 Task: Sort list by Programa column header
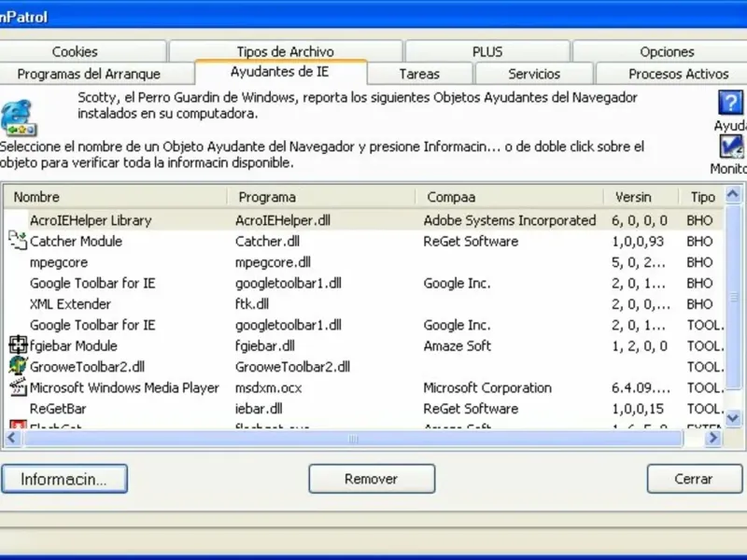pyautogui.click(x=321, y=197)
